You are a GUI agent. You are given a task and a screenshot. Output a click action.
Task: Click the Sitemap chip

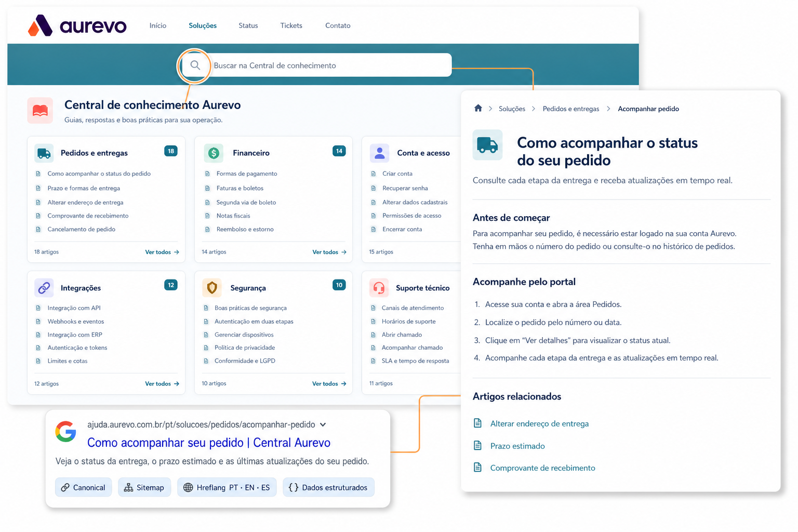(x=144, y=487)
